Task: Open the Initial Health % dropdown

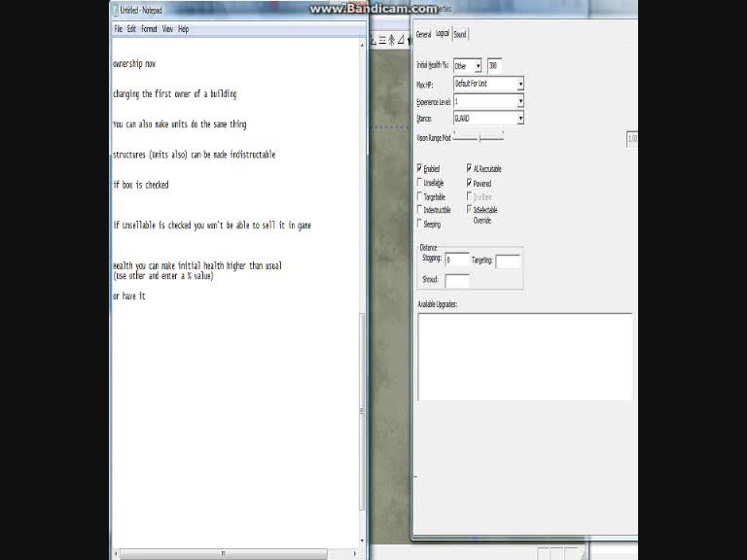Action: click(x=468, y=66)
